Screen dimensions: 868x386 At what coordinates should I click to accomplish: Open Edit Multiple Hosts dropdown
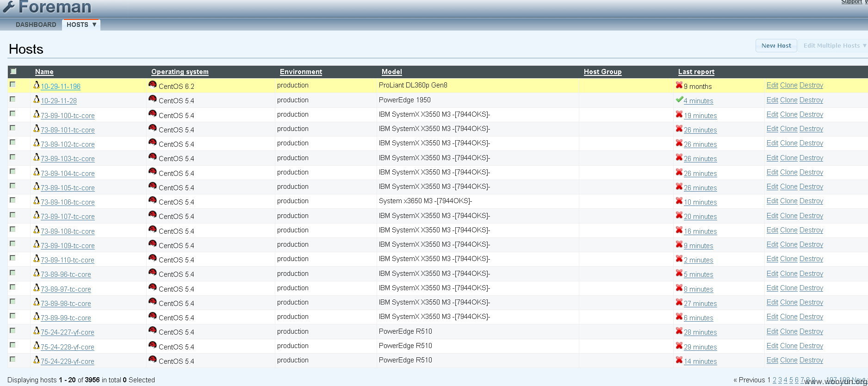click(x=834, y=45)
